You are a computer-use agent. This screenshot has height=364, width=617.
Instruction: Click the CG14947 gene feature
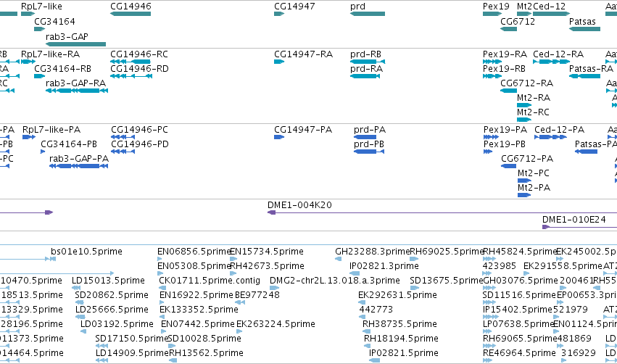point(279,14)
